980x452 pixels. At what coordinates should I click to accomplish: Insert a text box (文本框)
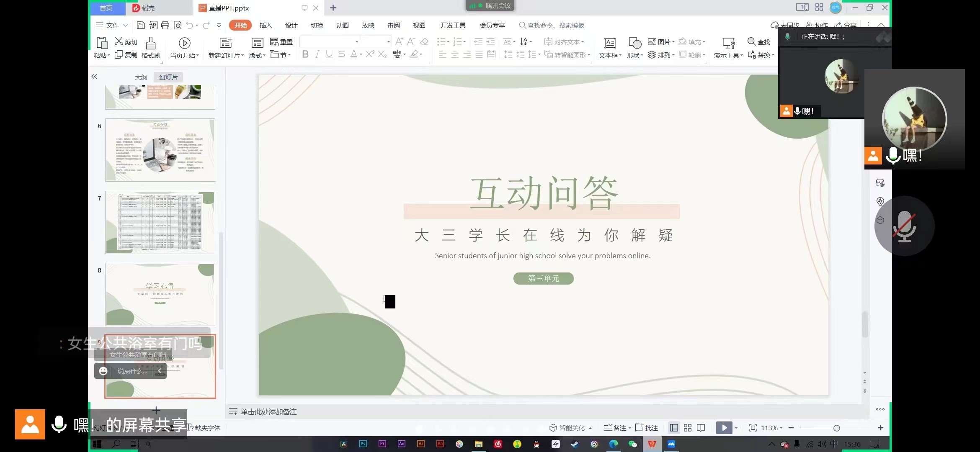click(610, 43)
